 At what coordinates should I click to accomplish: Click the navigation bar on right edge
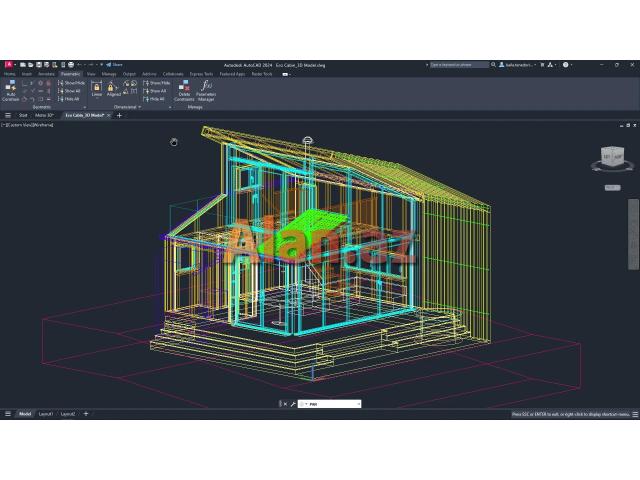click(x=633, y=234)
